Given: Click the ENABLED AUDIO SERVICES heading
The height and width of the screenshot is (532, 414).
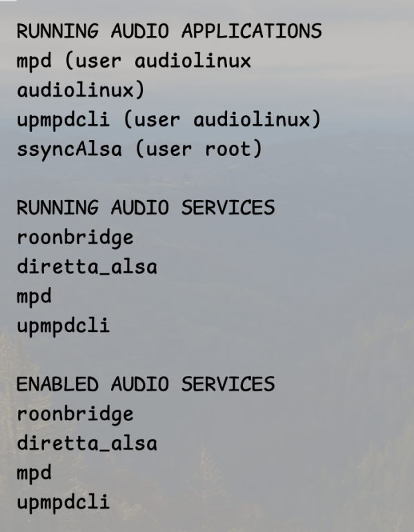Looking at the screenshot, I should [x=146, y=384].
